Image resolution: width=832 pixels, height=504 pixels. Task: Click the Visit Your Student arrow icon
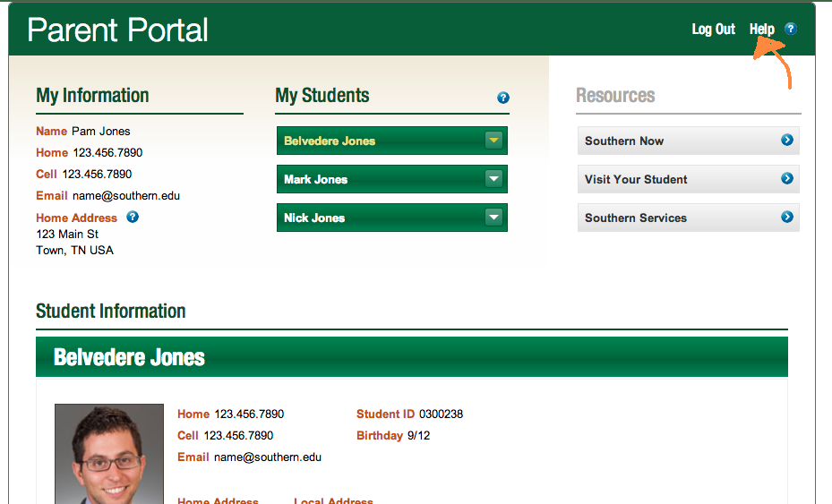(786, 179)
